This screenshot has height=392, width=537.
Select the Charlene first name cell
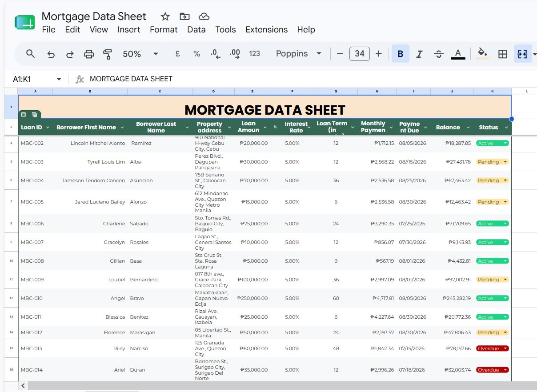(90, 224)
